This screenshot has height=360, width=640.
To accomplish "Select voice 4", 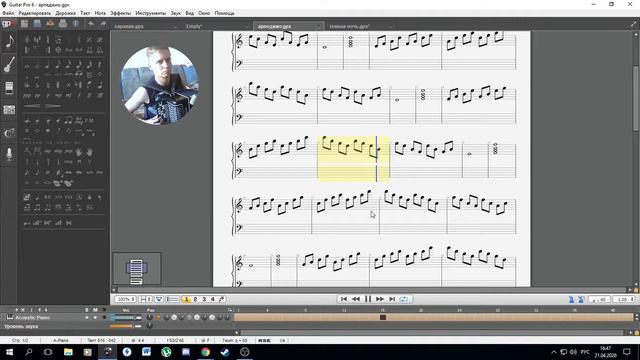I will tap(212, 299).
